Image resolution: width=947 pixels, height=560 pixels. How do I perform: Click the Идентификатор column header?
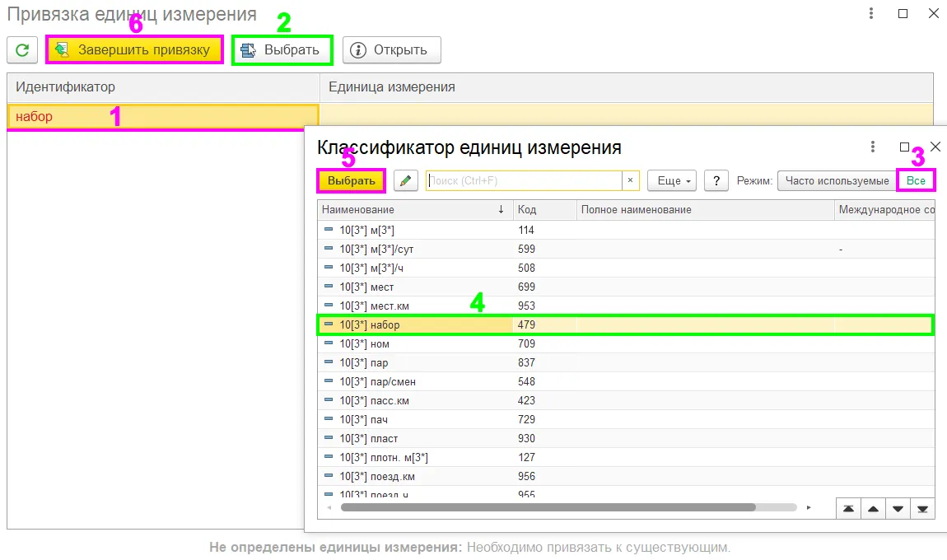coord(163,87)
